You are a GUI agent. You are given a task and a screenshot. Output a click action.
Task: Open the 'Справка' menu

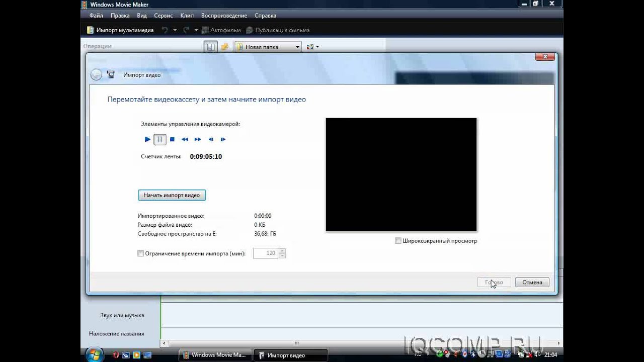coord(265,16)
